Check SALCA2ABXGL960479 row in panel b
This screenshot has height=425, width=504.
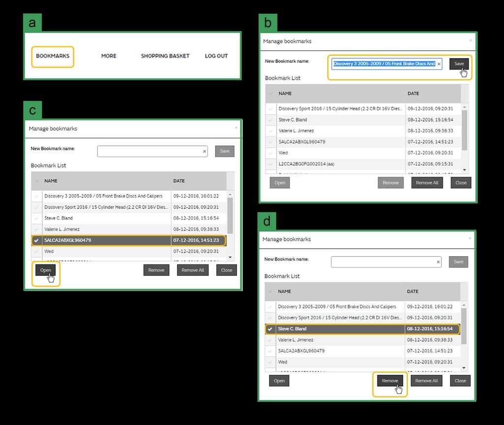pos(271,142)
